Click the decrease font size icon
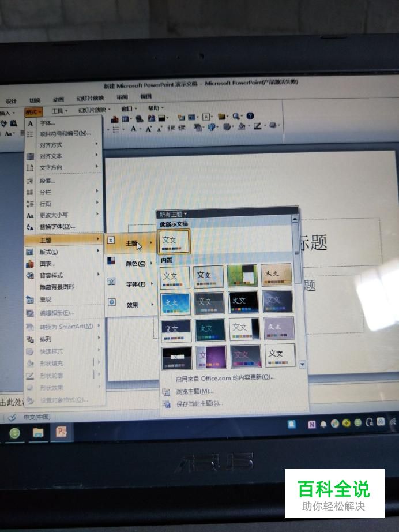 point(159,129)
